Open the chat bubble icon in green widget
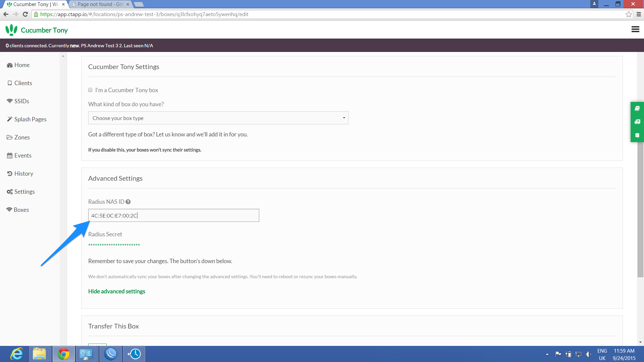Screen dimensions: 644x362 pyautogui.click(x=637, y=135)
